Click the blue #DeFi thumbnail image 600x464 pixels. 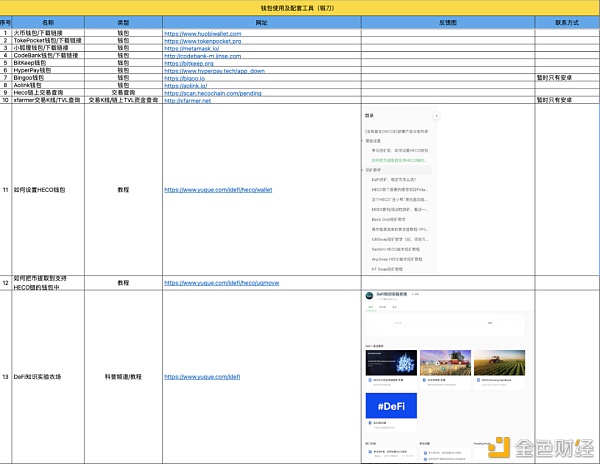(x=391, y=405)
